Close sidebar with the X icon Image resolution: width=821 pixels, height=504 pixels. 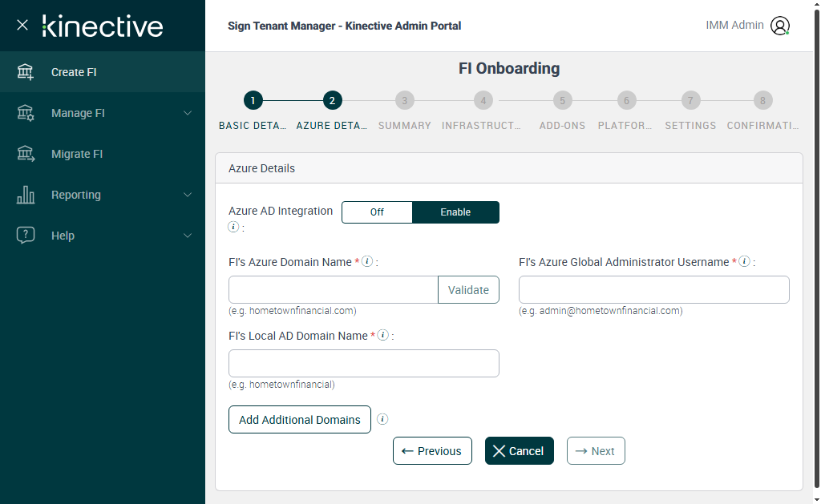22,25
